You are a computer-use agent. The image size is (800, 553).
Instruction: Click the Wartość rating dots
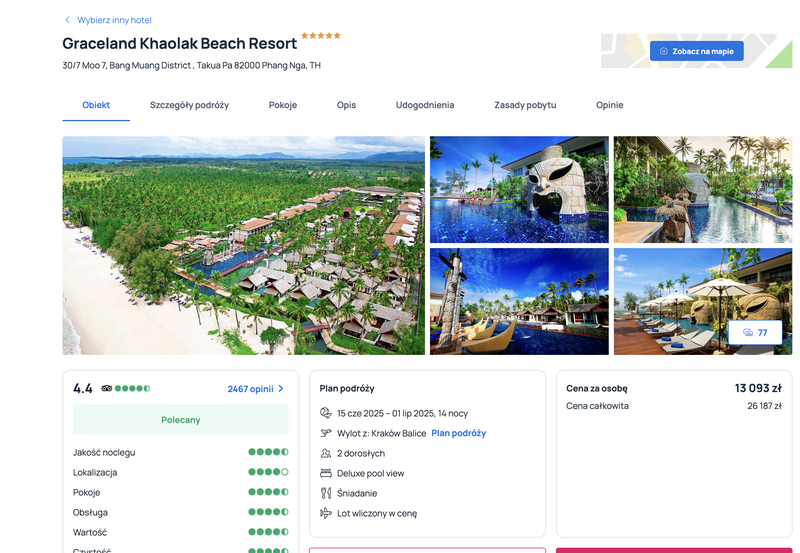tap(268, 532)
